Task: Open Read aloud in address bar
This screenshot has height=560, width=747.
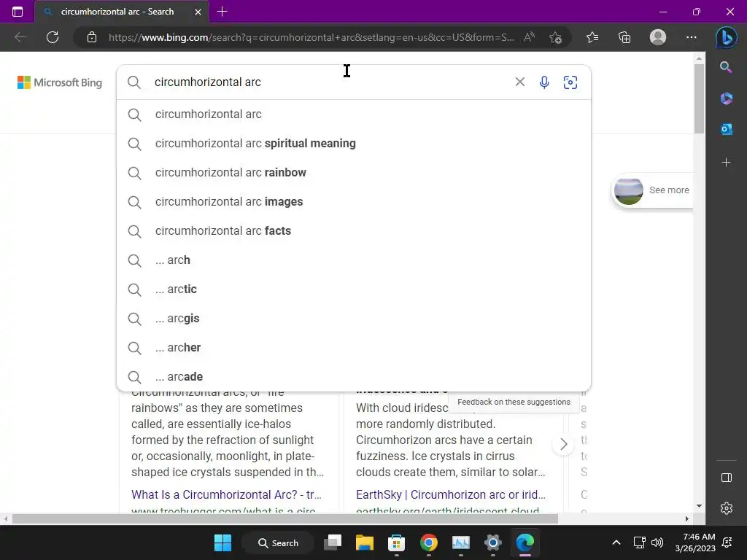Action: click(x=530, y=37)
